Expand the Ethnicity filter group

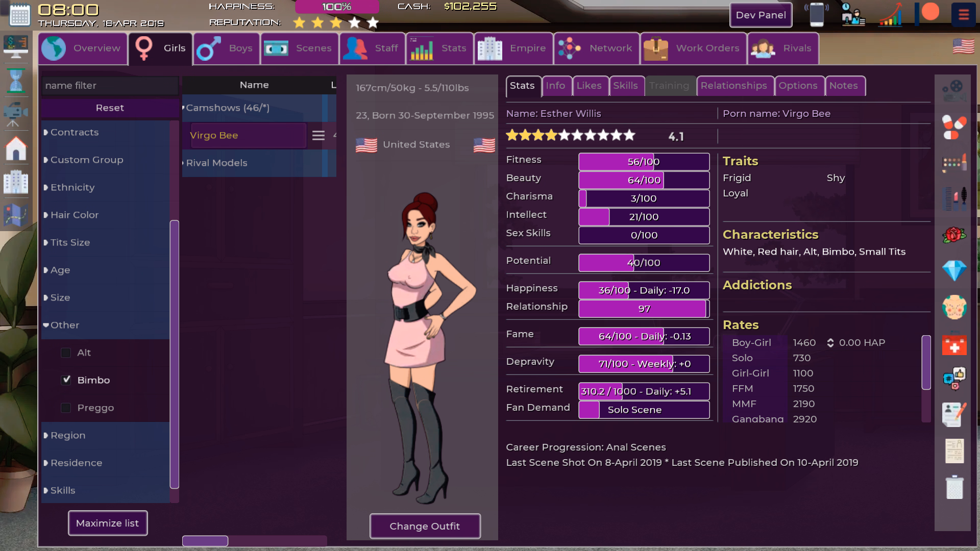72,187
